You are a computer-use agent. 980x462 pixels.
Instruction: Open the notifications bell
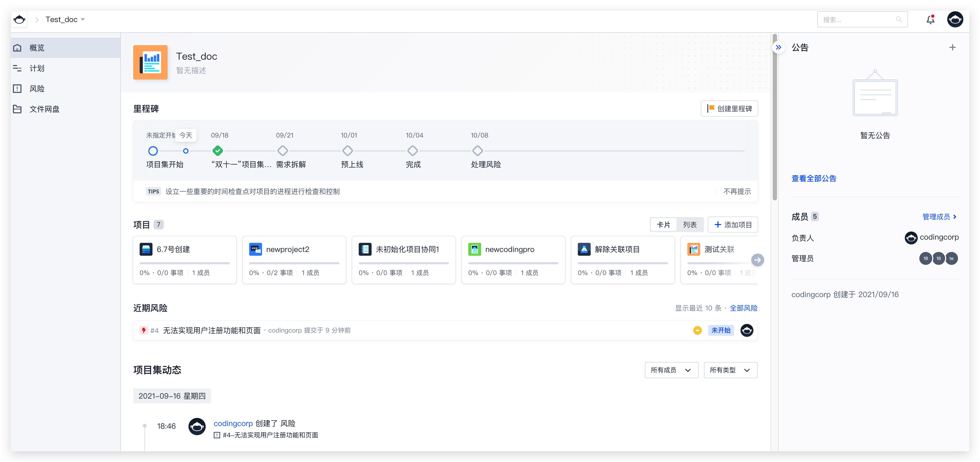[930, 19]
